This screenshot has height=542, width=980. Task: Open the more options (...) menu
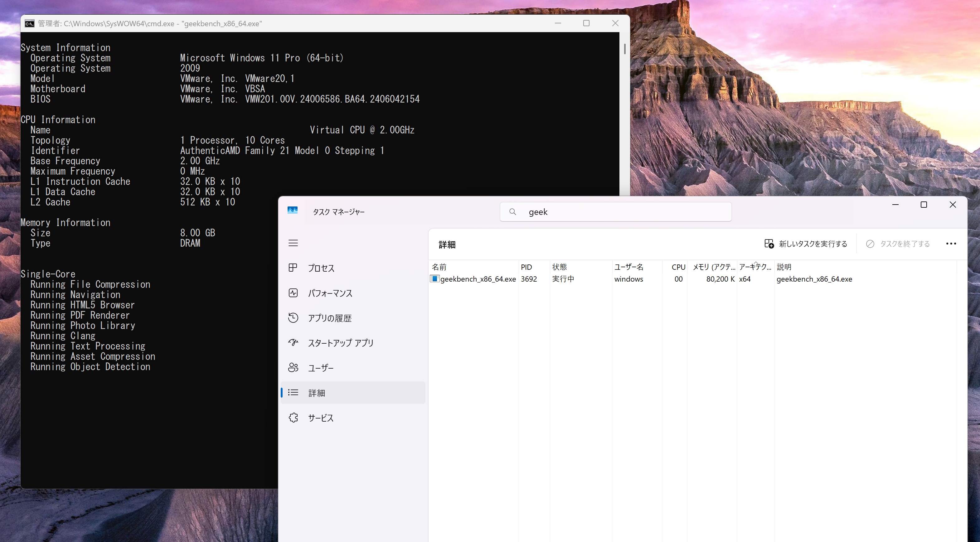[952, 244]
